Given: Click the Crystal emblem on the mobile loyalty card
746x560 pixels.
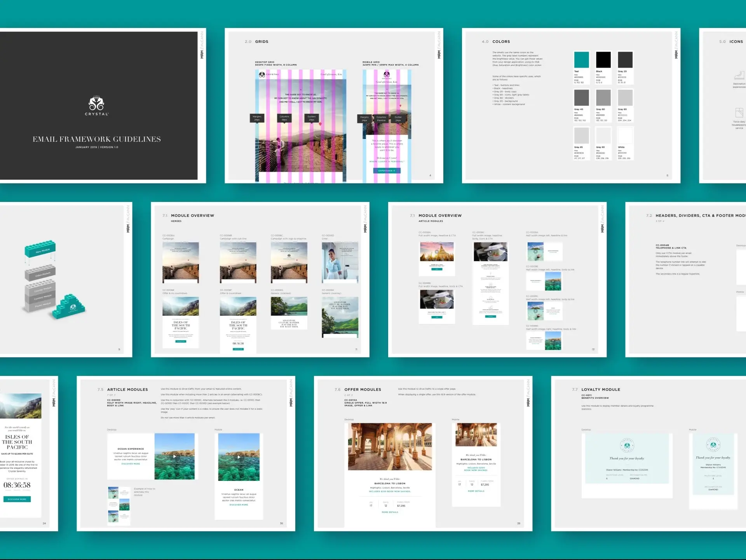Looking at the screenshot, I should tap(713, 445).
